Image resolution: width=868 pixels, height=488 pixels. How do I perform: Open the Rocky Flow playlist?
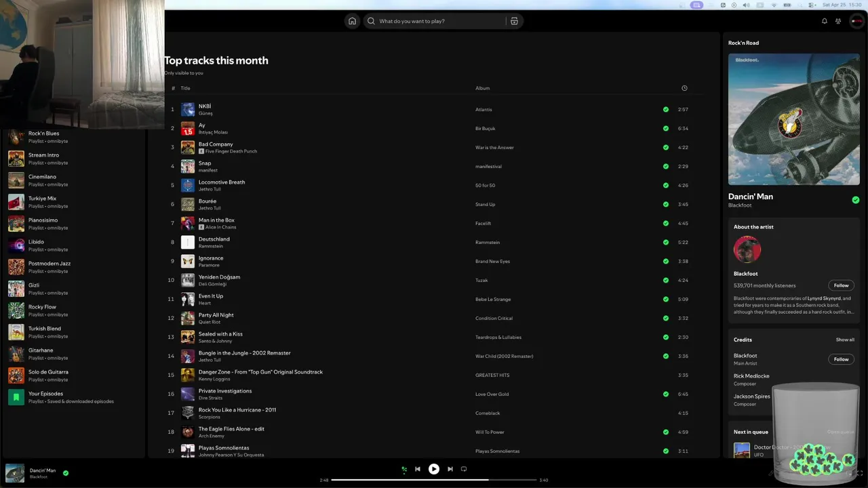[x=73, y=310]
